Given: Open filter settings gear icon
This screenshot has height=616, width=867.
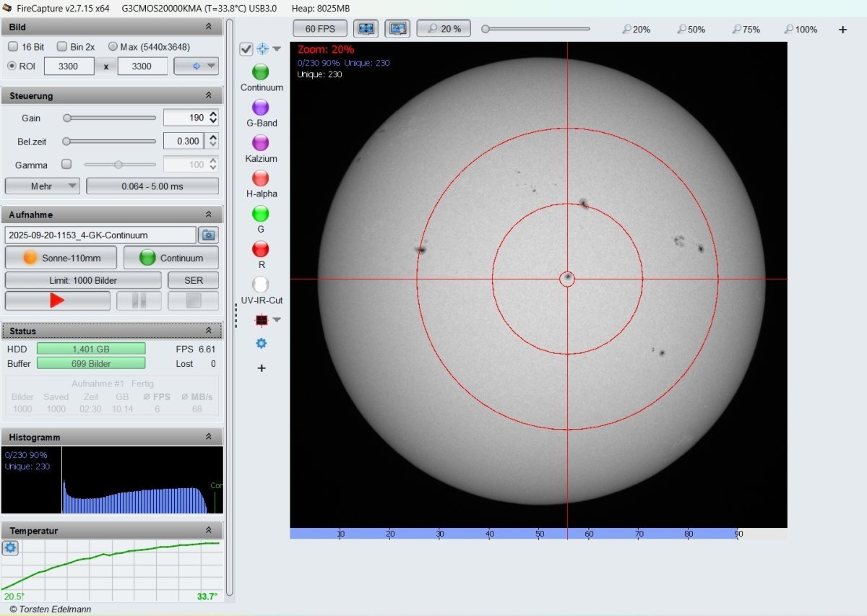Looking at the screenshot, I should pyautogui.click(x=262, y=343).
